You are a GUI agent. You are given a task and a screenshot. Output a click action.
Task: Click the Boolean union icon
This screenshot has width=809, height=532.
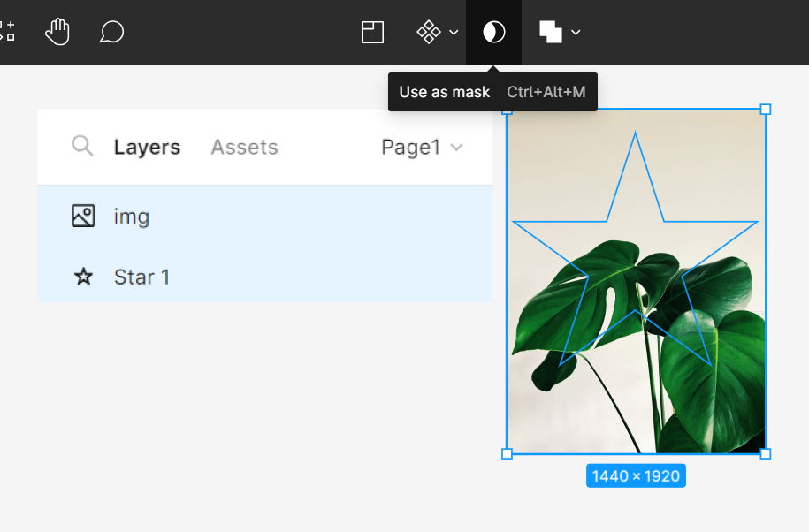(551, 32)
